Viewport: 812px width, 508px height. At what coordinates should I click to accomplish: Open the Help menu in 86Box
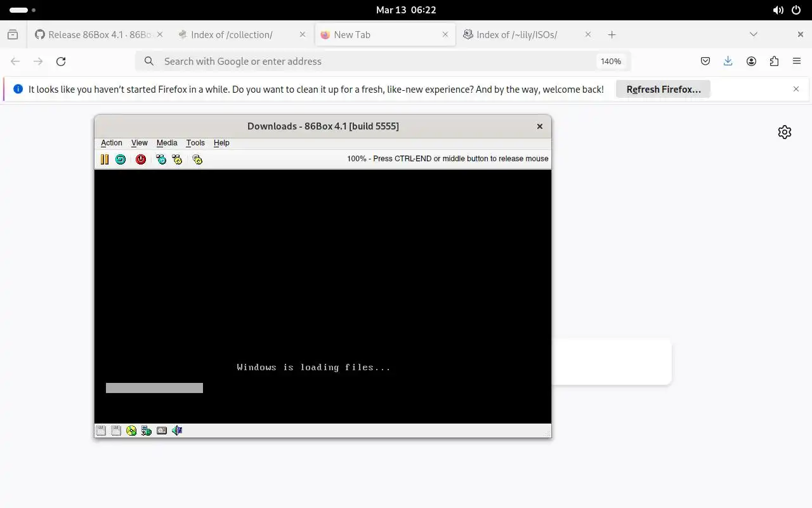pos(221,143)
